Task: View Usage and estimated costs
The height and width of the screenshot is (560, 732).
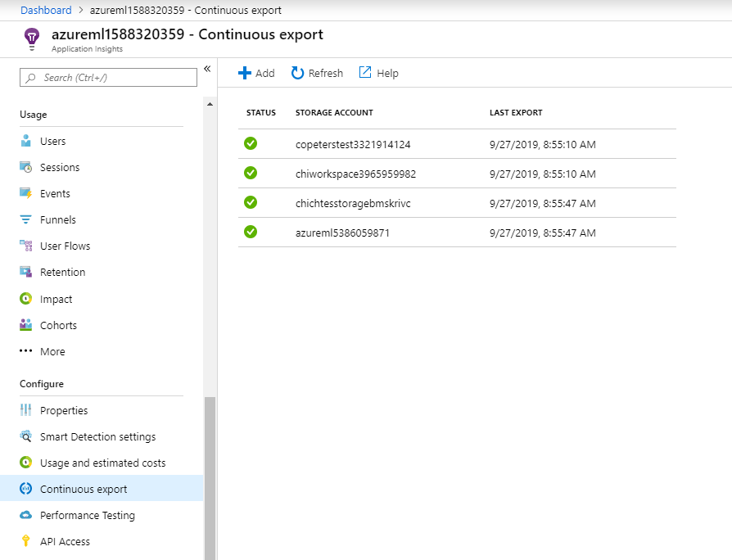Action: click(102, 463)
